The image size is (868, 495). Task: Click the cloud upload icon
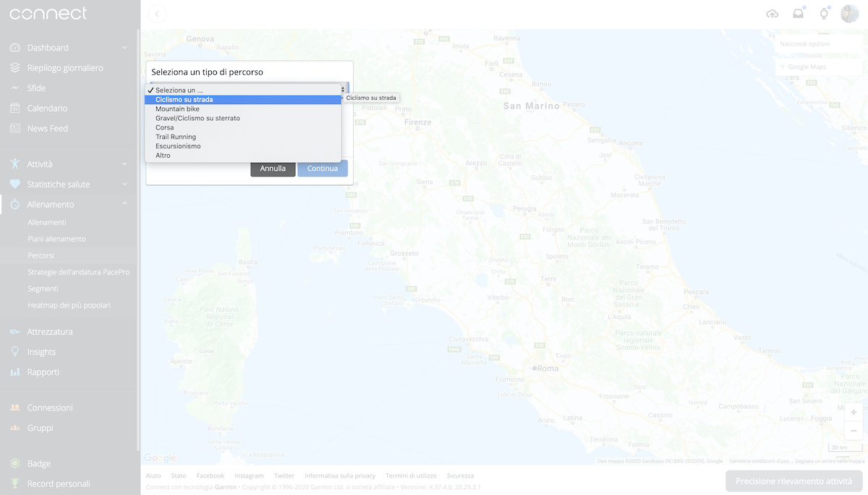coord(773,14)
